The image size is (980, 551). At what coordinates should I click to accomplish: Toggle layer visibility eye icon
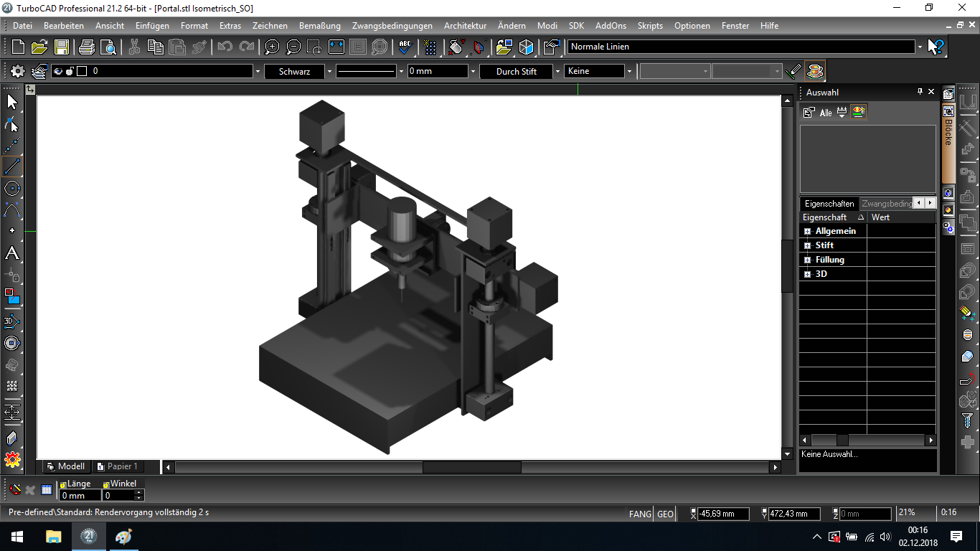click(58, 71)
